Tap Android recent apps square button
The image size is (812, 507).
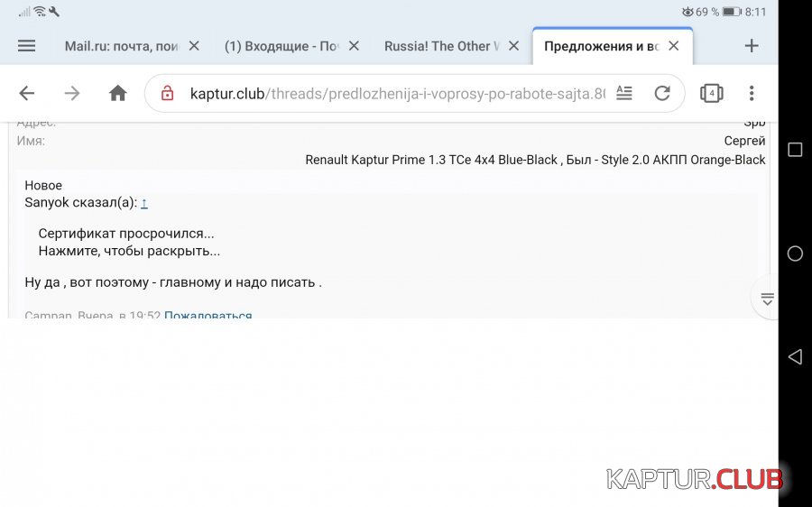coord(795,150)
